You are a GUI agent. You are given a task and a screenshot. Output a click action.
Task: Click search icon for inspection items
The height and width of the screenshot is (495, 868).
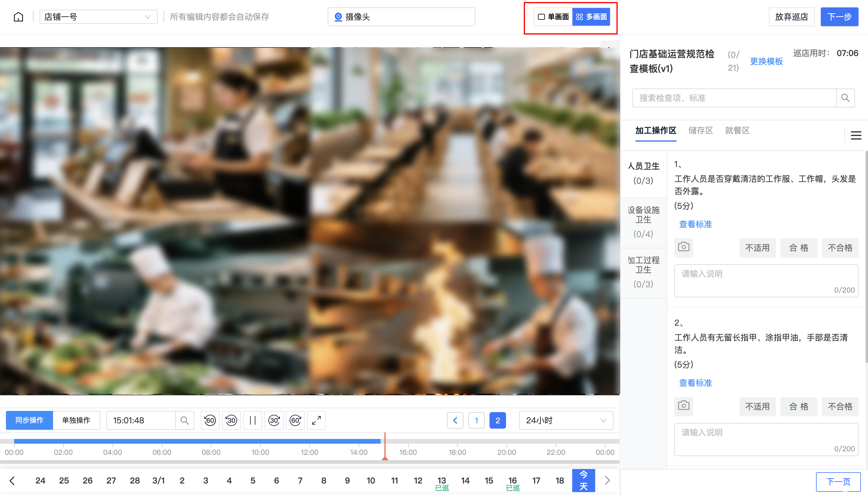pyautogui.click(x=845, y=98)
